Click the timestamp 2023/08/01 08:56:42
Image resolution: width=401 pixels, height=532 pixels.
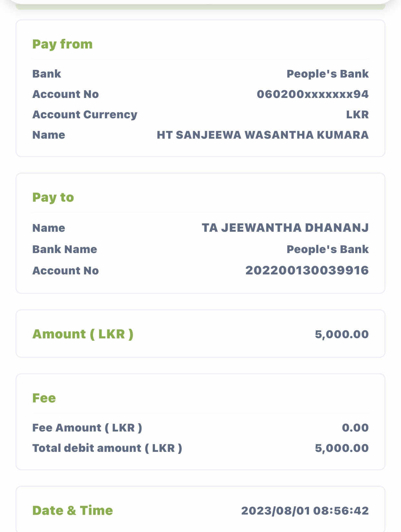pos(305,511)
